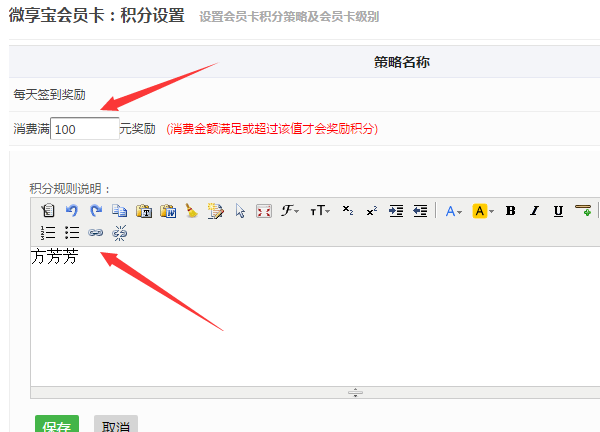This screenshot has width=600, height=432.
Task: Select the 每天签到奖励 row
Action: 305,95
